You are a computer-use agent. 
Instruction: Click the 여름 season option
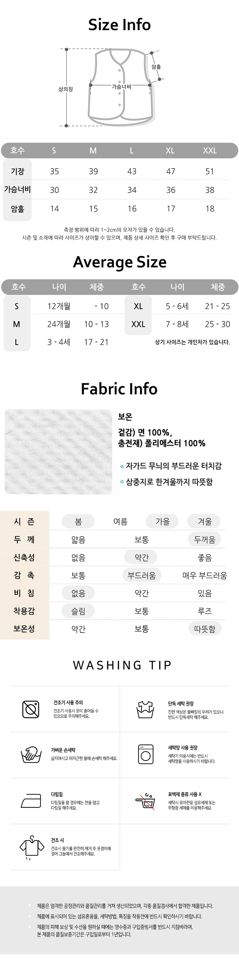(x=120, y=521)
